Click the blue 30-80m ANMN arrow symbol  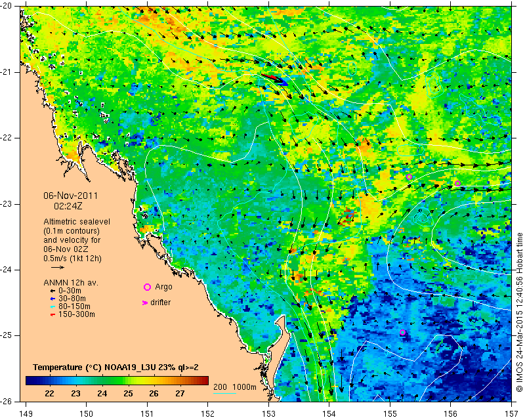tap(52, 299)
